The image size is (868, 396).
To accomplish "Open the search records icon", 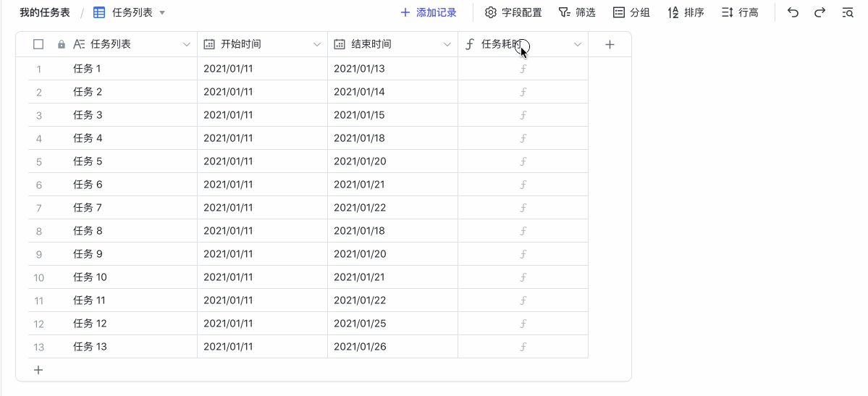I will click(848, 12).
